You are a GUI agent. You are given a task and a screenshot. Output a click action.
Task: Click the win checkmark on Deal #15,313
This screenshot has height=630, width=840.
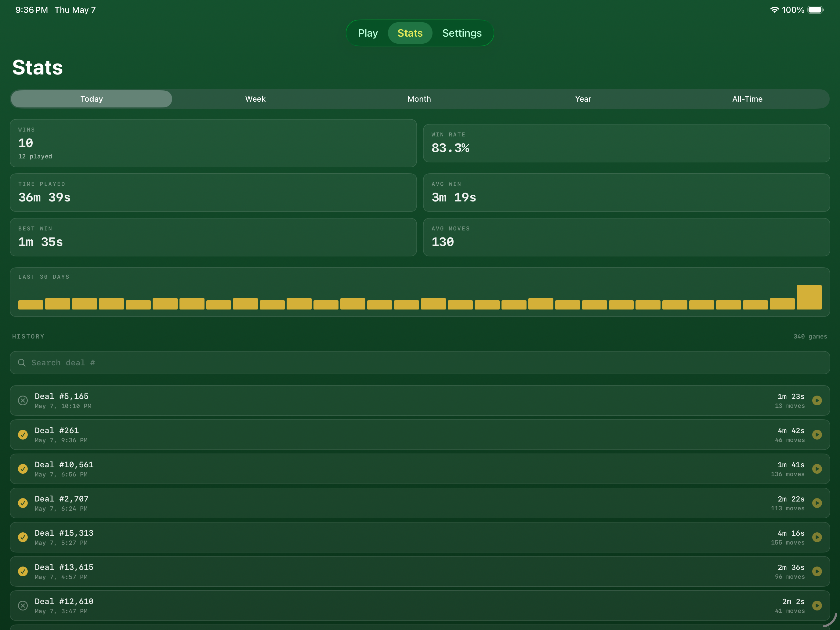(x=23, y=537)
